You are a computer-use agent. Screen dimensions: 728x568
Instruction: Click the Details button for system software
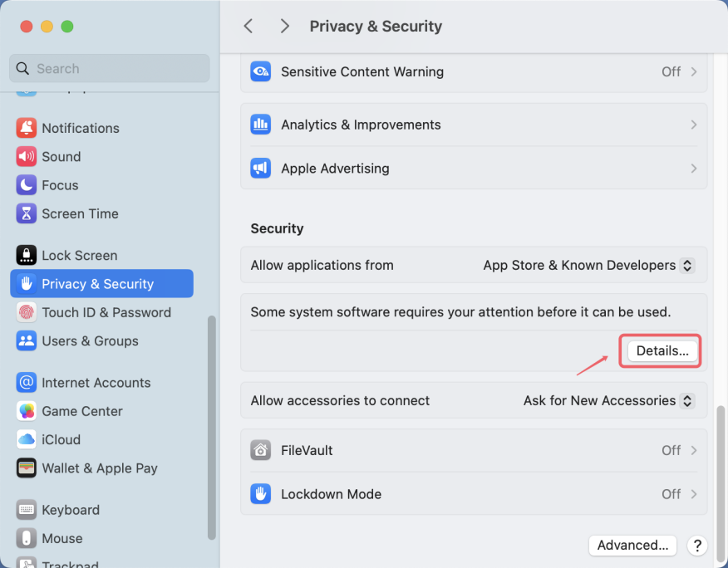click(x=660, y=350)
